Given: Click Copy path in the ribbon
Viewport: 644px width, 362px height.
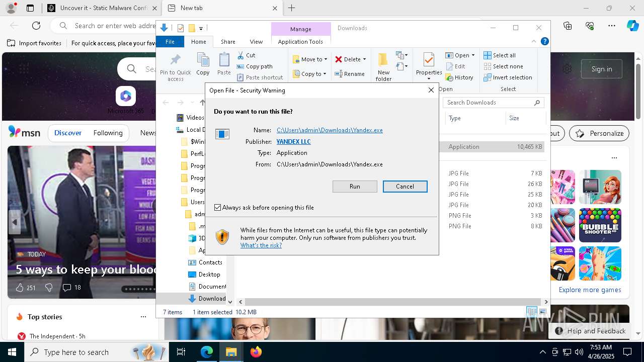Looking at the screenshot, I should click(x=255, y=66).
